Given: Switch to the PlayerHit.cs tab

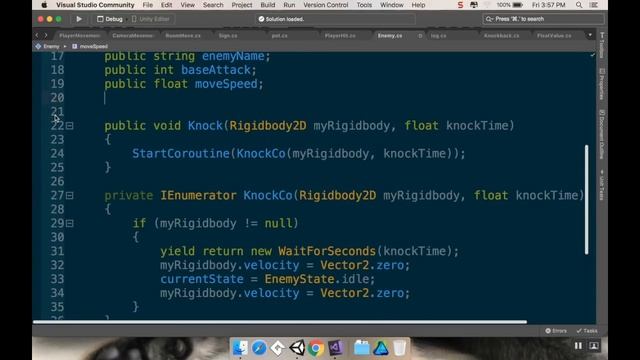Looking at the screenshot, I should pos(340,36).
